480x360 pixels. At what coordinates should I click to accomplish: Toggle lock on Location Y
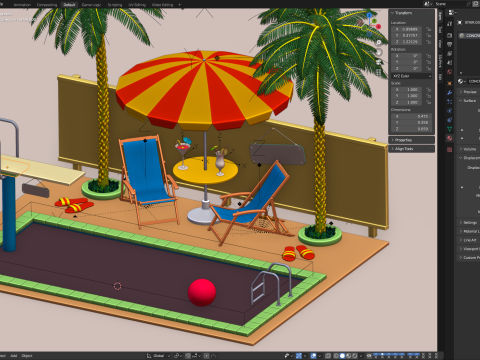(x=428, y=35)
